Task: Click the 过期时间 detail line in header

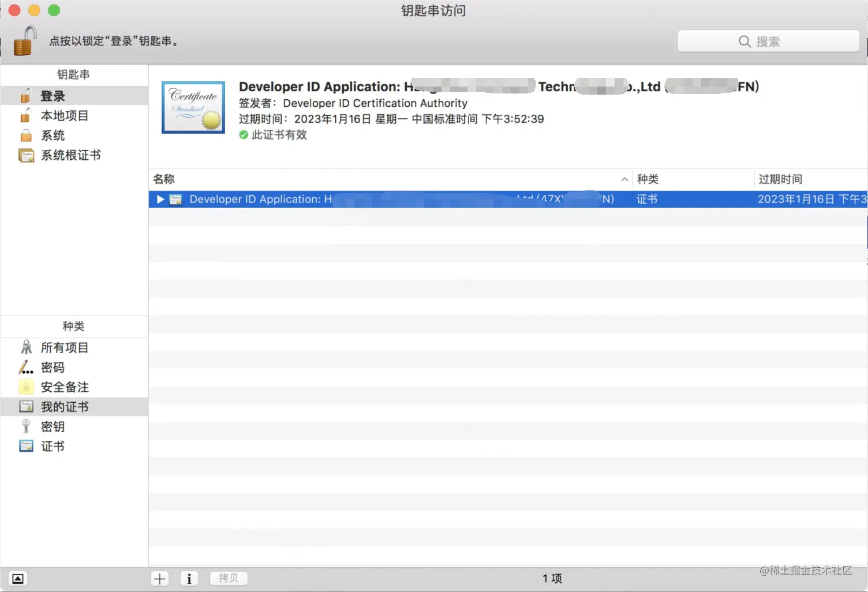Action: click(x=391, y=119)
